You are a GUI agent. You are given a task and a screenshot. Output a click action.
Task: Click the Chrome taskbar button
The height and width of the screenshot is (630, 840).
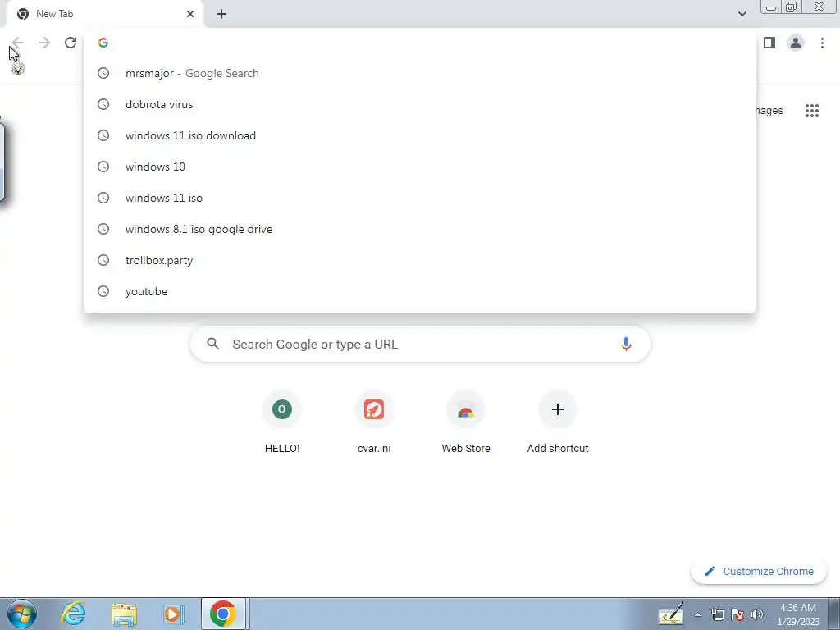coord(223,614)
